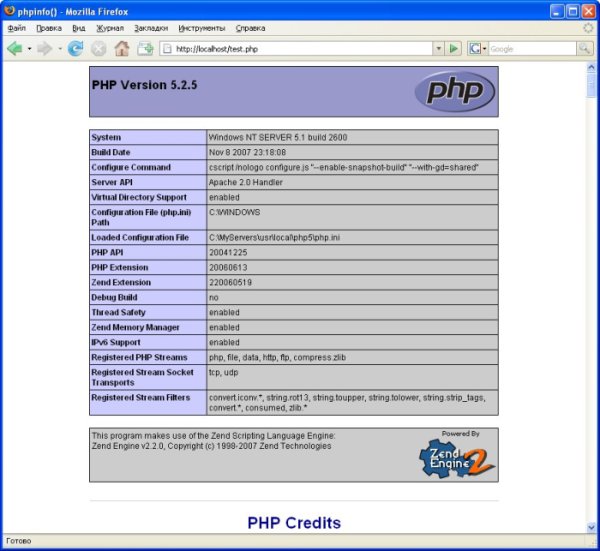This screenshot has width=600, height=551.
Task: Click the Google search field
Action: 532,49
